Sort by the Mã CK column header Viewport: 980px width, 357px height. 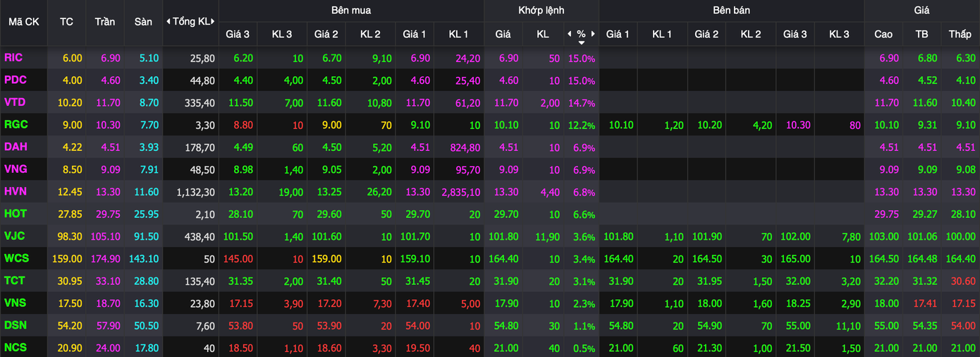click(x=24, y=22)
